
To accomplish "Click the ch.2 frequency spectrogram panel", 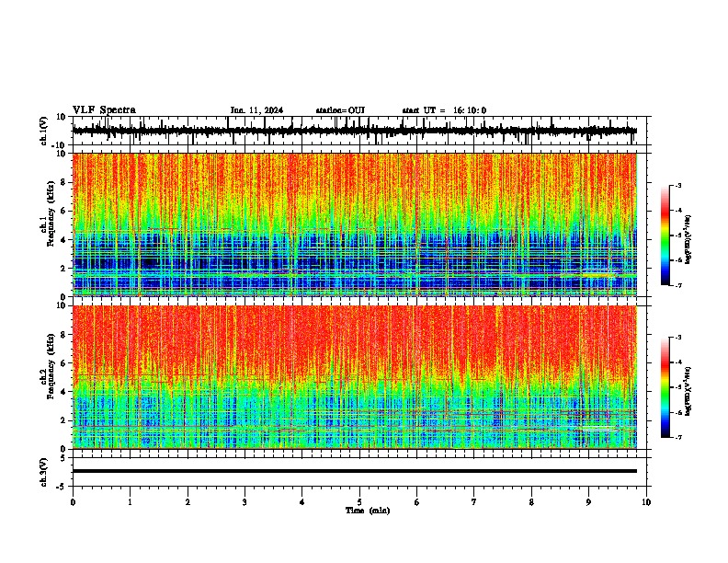I will (355, 377).
